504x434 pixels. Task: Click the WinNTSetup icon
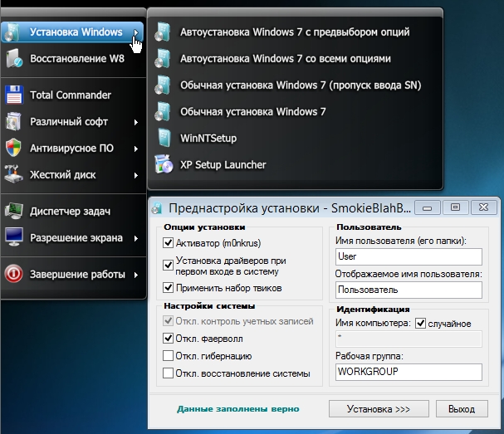point(165,138)
